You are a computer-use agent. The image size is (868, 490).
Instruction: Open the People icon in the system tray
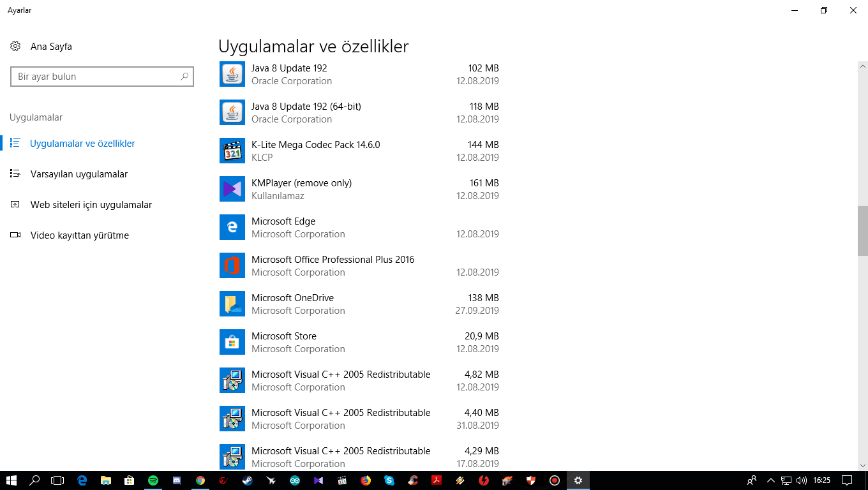click(752, 480)
